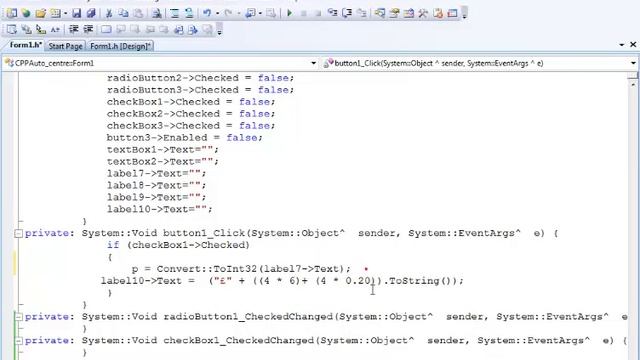Click the Display Parameter Info icon
The image size is (640, 360).
click(x=27, y=29)
